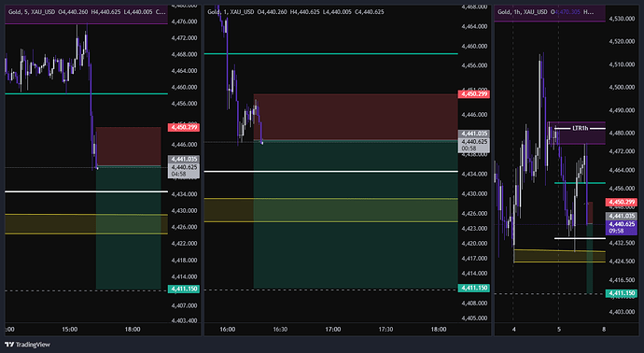Viewport: 644px width, 353px height.
Task: Click 4,407.000 on the 5-minute price scale
Action: pyautogui.click(x=184, y=305)
